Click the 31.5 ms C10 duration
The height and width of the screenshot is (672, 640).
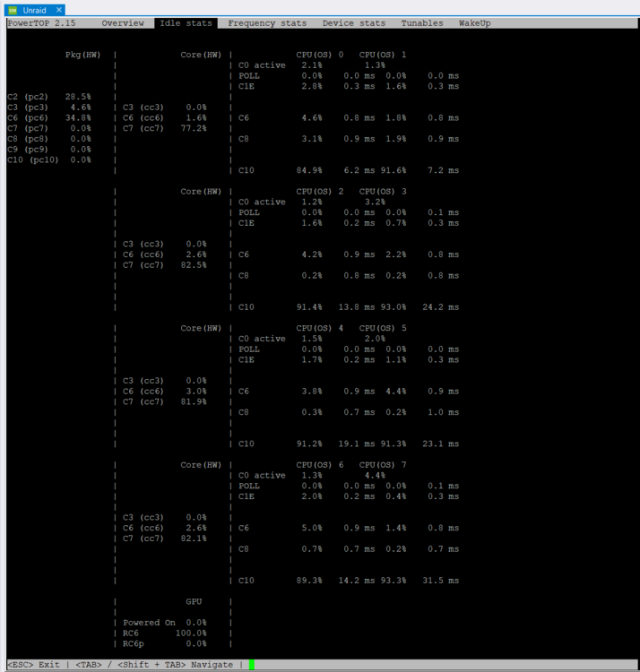[441, 581]
